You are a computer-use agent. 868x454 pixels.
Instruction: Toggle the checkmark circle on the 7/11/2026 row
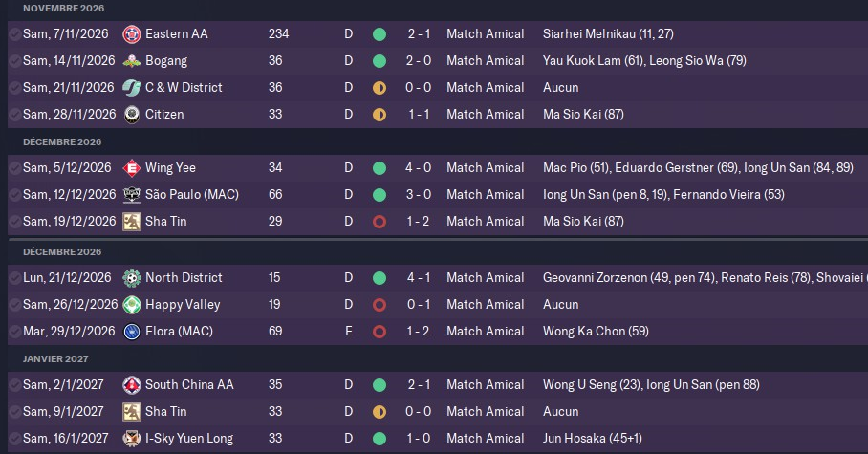(13, 34)
